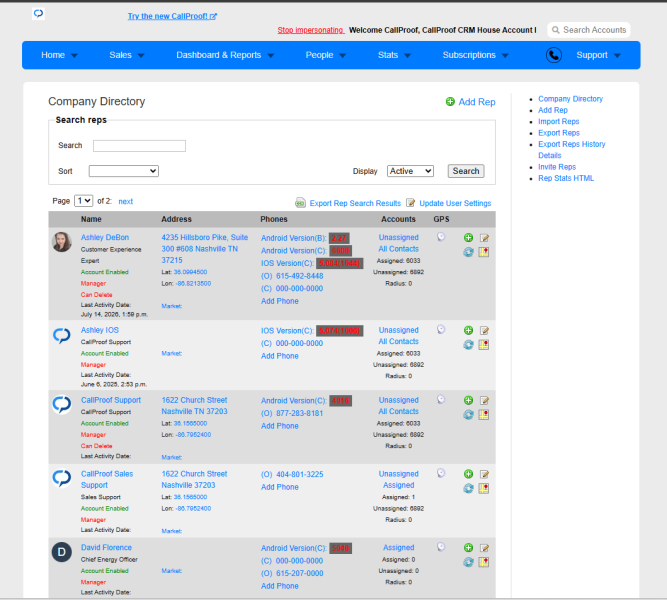This screenshot has width=667, height=600.
Task: Click the CallProof logo at the top left
Action: click(x=38, y=14)
